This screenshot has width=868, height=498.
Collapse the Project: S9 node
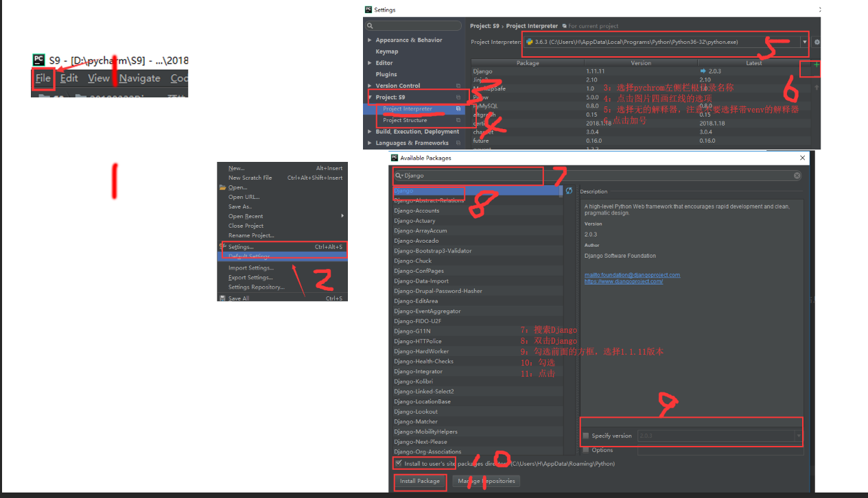[x=371, y=97]
